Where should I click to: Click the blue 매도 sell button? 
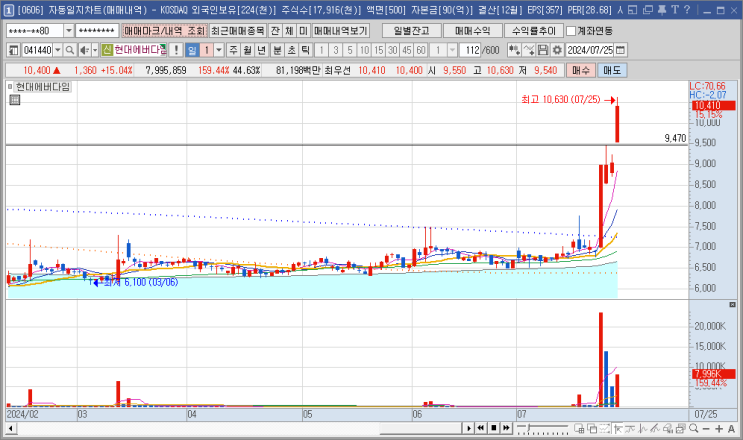click(612, 71)
